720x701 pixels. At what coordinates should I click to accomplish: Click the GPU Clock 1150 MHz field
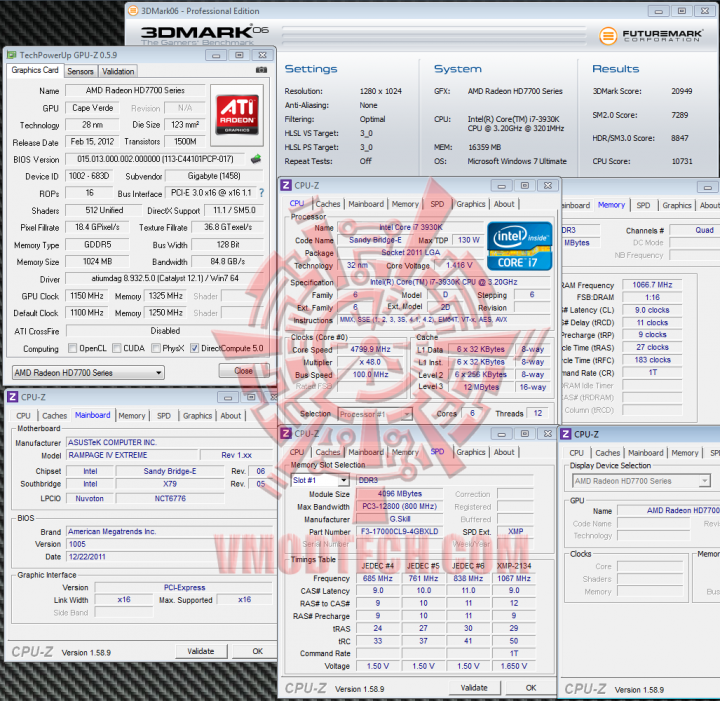(x=86, y=296)
